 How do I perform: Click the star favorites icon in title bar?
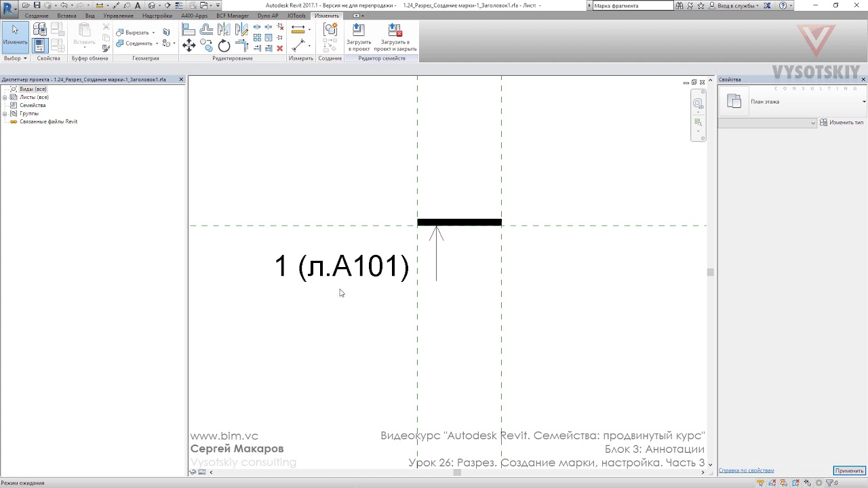tap(701, 5)
